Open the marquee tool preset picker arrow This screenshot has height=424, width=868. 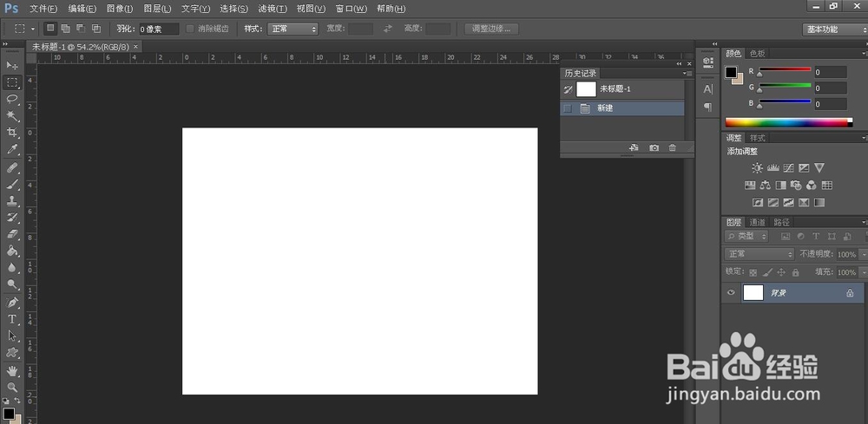(x=33, y=29)
